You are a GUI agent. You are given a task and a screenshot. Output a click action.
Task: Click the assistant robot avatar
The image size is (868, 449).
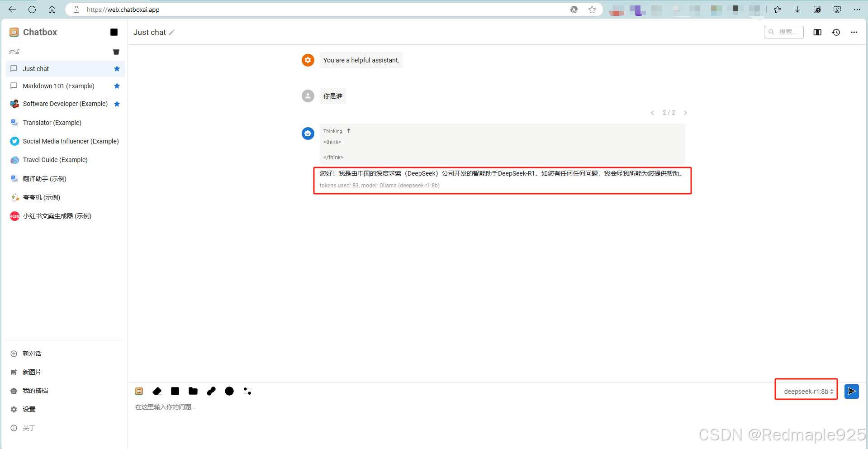click(x=308, y=134)
